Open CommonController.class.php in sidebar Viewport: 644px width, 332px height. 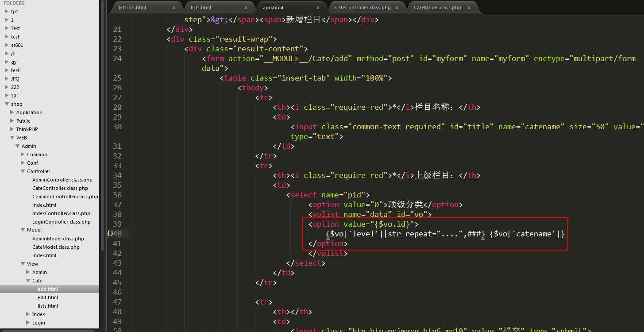pyautogui.click(x=65, y=197)
